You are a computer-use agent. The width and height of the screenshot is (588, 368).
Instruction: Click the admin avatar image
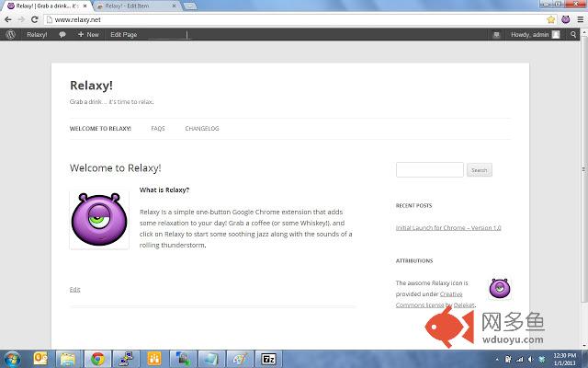point(556,35)
